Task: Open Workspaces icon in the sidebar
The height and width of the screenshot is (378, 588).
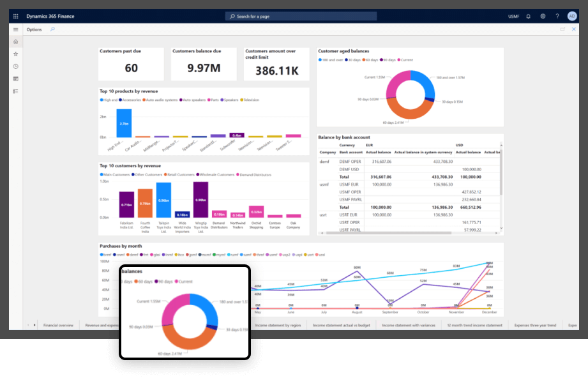Action: click(x=16, y=79)
